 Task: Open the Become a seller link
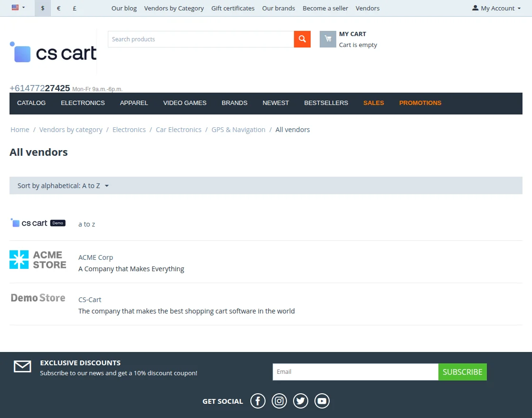pos(325,8)
